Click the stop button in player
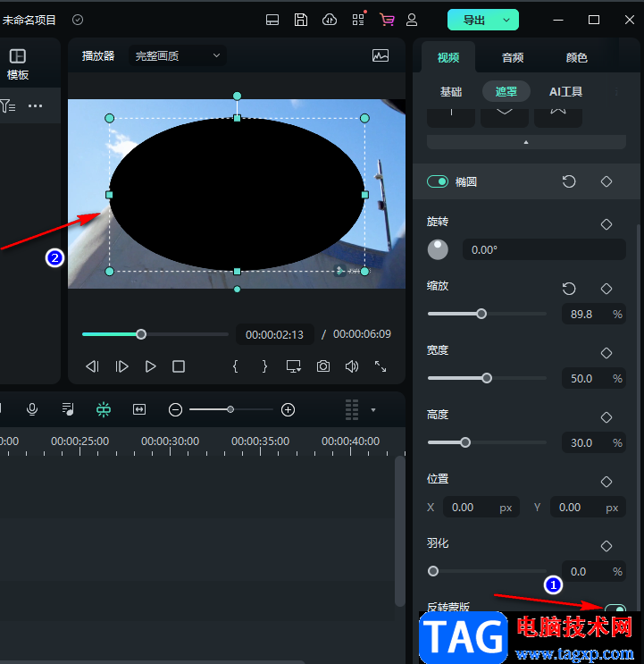 179,366
